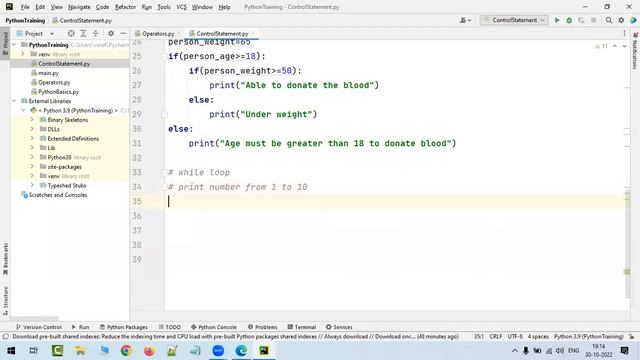Open Problems tool window

pos(262,327)
